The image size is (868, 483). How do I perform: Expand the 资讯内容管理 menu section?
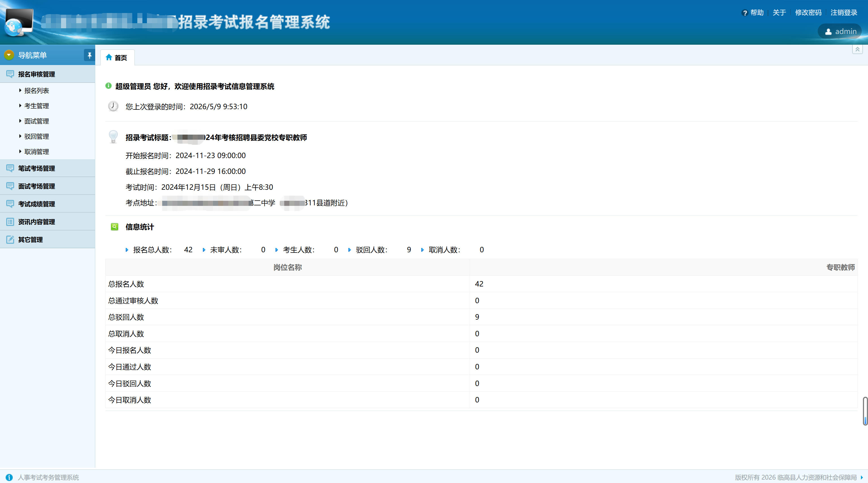(47, 222)
